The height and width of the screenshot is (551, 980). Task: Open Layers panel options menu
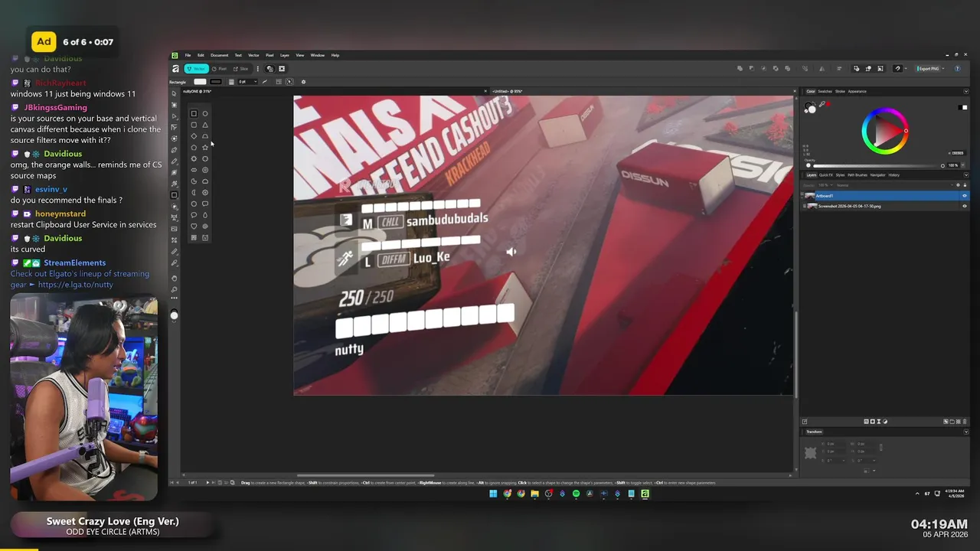pyautogui.click(x=966, y=175)
